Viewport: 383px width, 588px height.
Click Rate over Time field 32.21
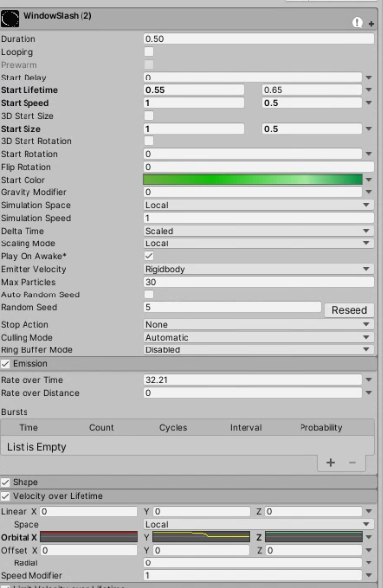point(253,380)
